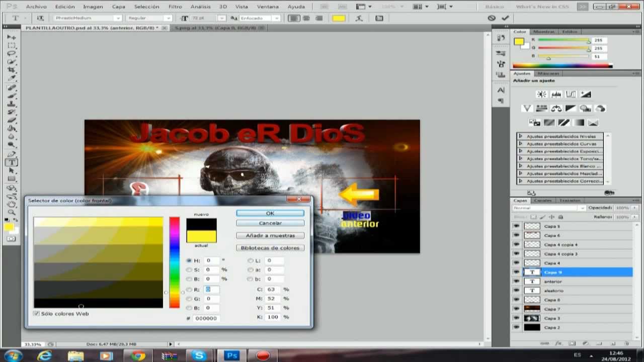Cancel the text edit in options bar

tap(492, 18)
